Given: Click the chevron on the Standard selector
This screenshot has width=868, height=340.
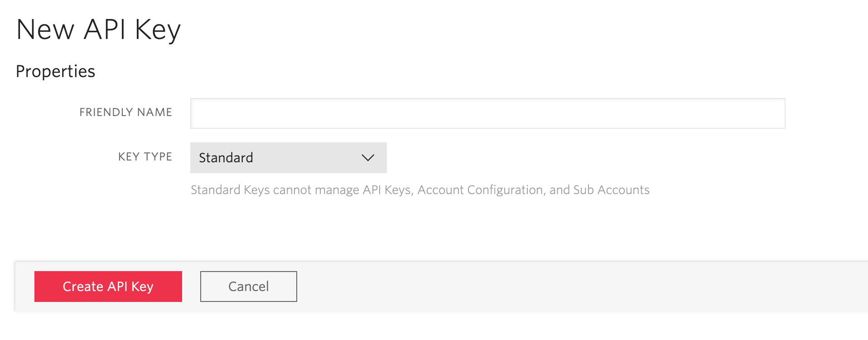Looking at the screenshot, I should [x=367, y=157].
